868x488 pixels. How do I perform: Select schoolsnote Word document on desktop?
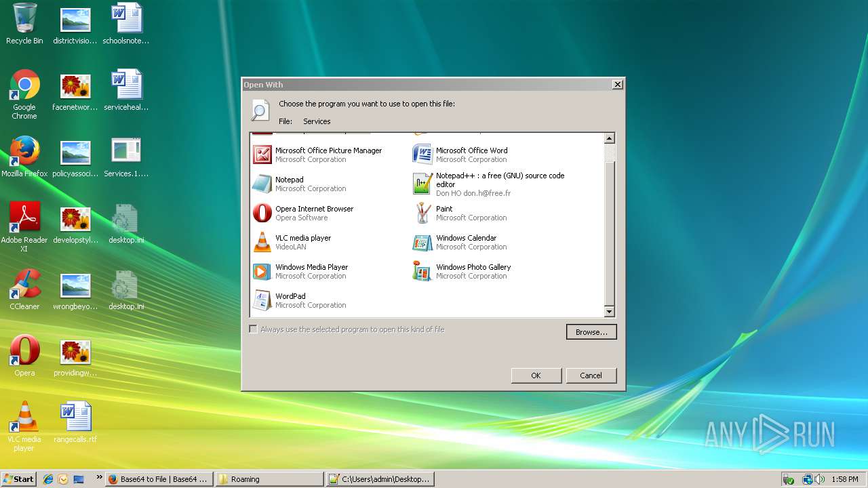tap(126, 24)
